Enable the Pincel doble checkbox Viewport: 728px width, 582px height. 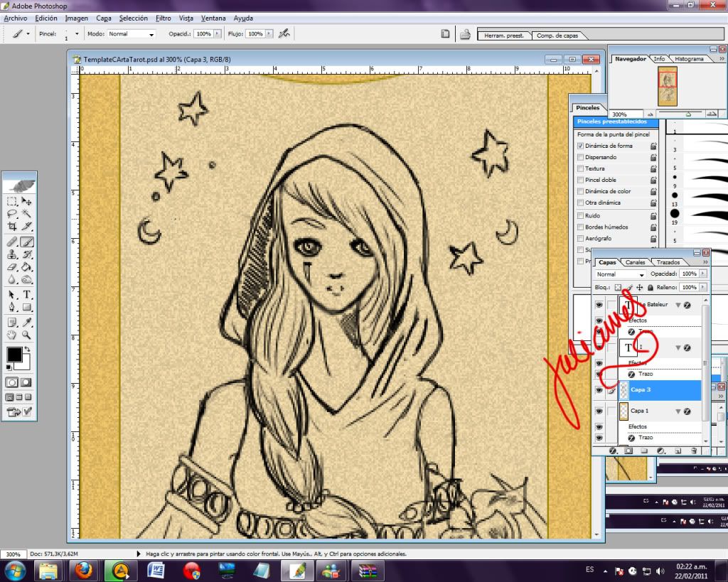[x=580, y=180]
